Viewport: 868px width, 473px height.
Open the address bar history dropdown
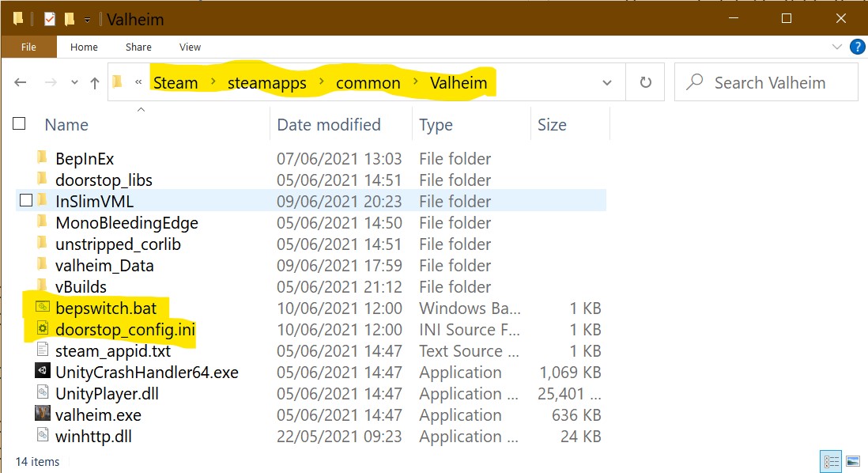pyautogui.click(x=606, y=82)
